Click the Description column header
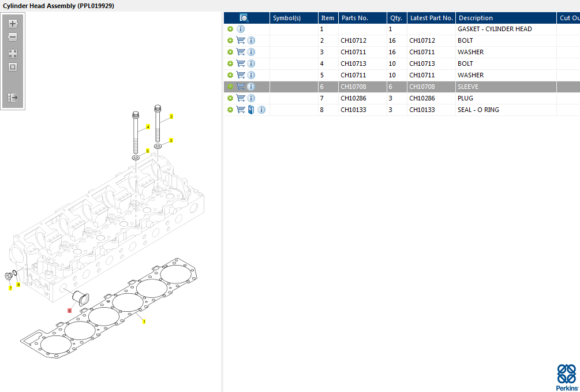This screenshot has width=580, height=392. [476, 18]
